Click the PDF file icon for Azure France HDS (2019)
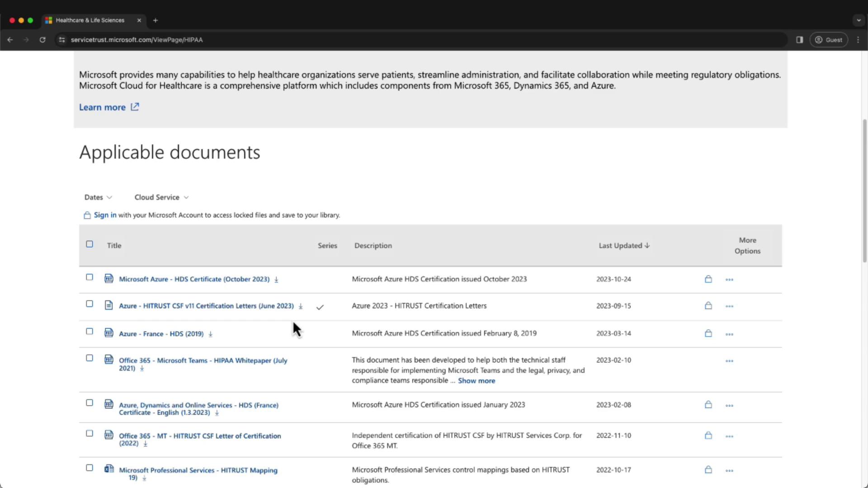Screen dimensions: 868x488 (108, 333)
